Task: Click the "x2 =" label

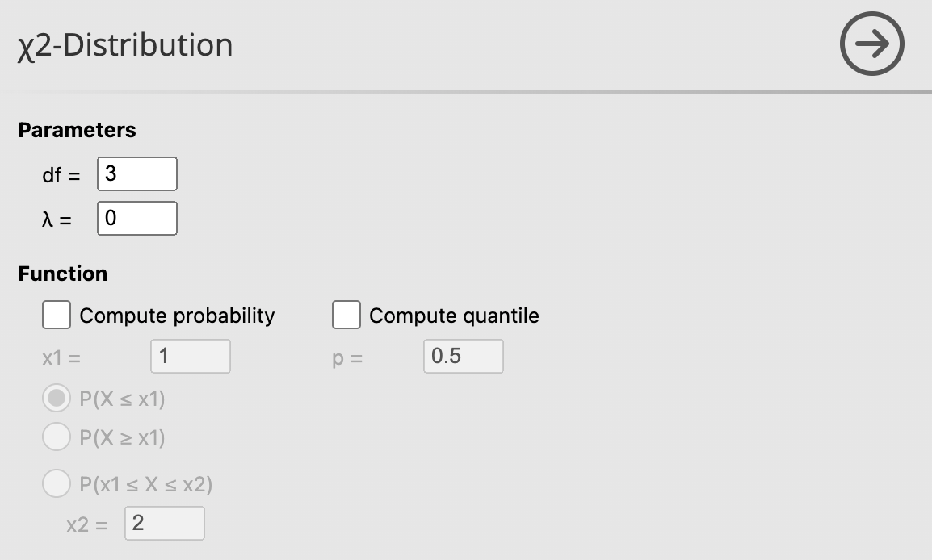Action: pos(86,524)
